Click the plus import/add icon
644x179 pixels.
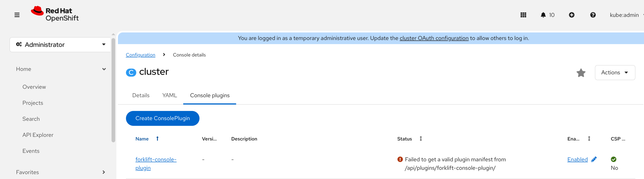point(572,15)
